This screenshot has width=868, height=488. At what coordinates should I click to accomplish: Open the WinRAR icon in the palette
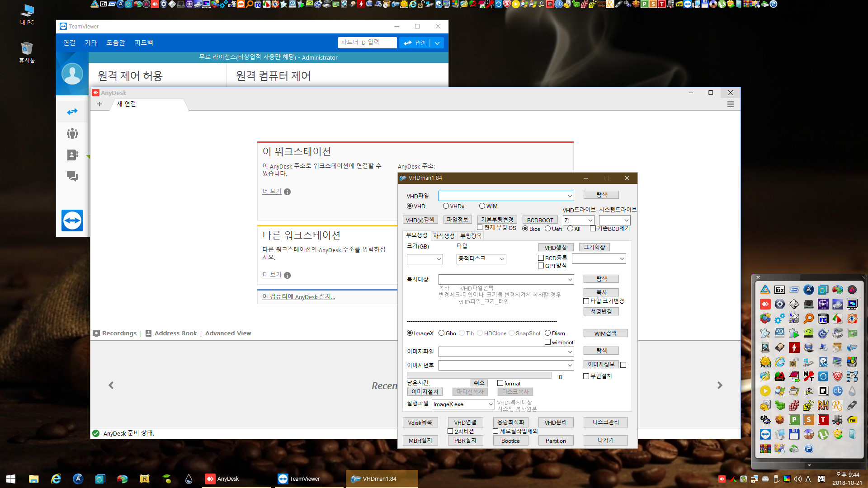click(765, 449)
